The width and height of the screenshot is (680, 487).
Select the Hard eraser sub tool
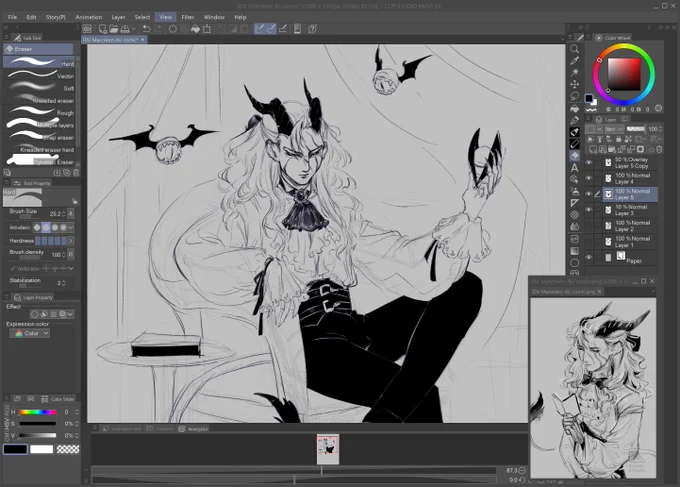(x=39, y=62)
